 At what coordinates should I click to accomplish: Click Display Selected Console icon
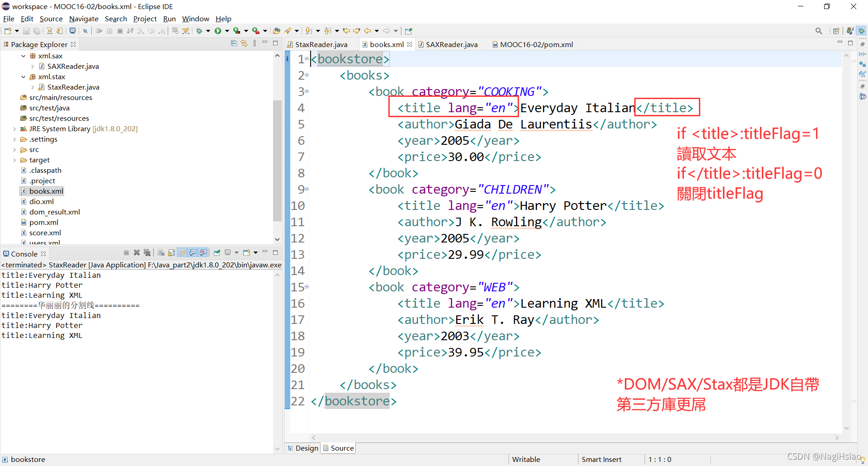click(228, 252)
